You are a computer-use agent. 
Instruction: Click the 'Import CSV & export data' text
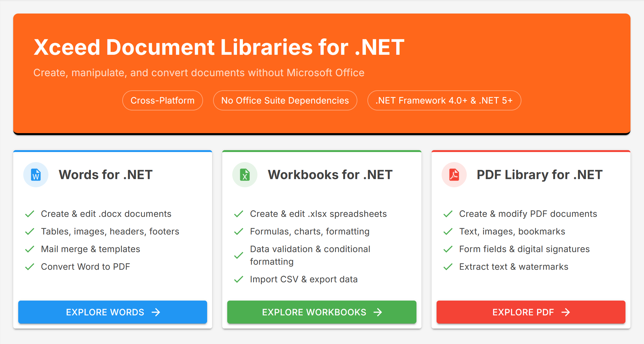click(x=304, y=279)
